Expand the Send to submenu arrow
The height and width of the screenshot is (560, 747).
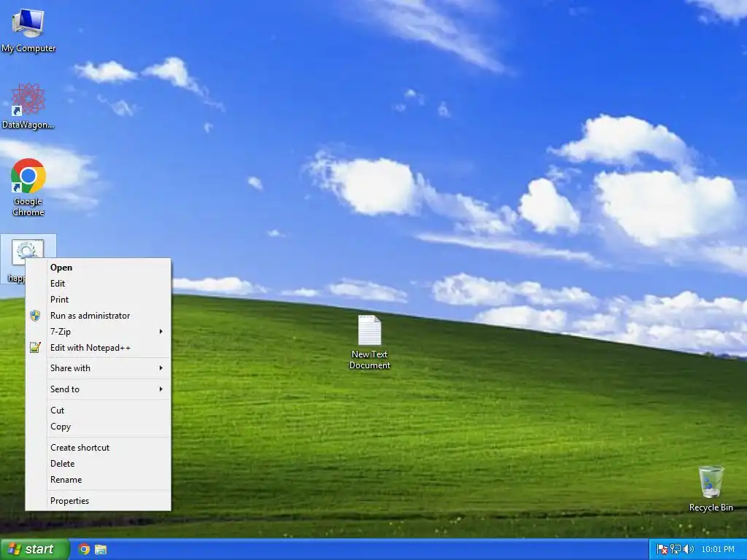tap(161, 389)
